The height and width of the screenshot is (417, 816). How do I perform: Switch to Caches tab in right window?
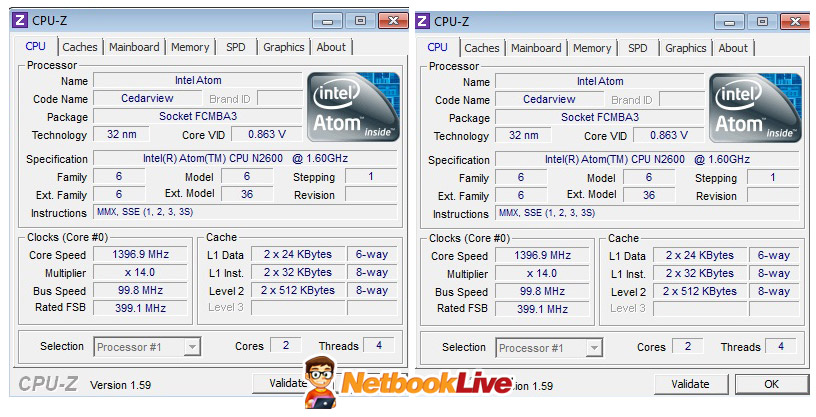click(x=481, y=48)
